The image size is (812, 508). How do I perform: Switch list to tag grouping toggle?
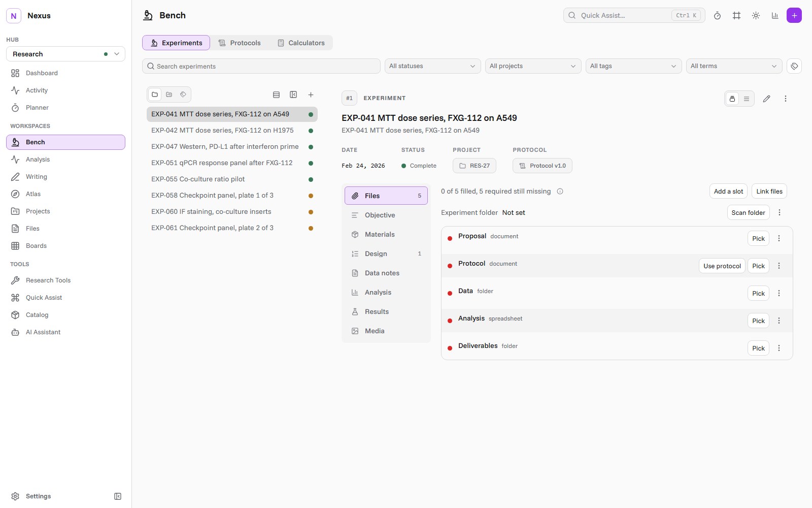183,94
